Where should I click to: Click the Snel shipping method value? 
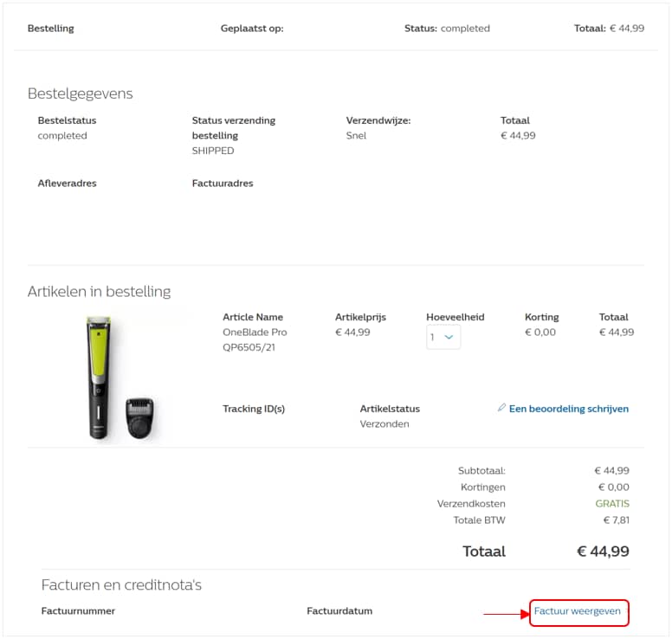(356, 135)
